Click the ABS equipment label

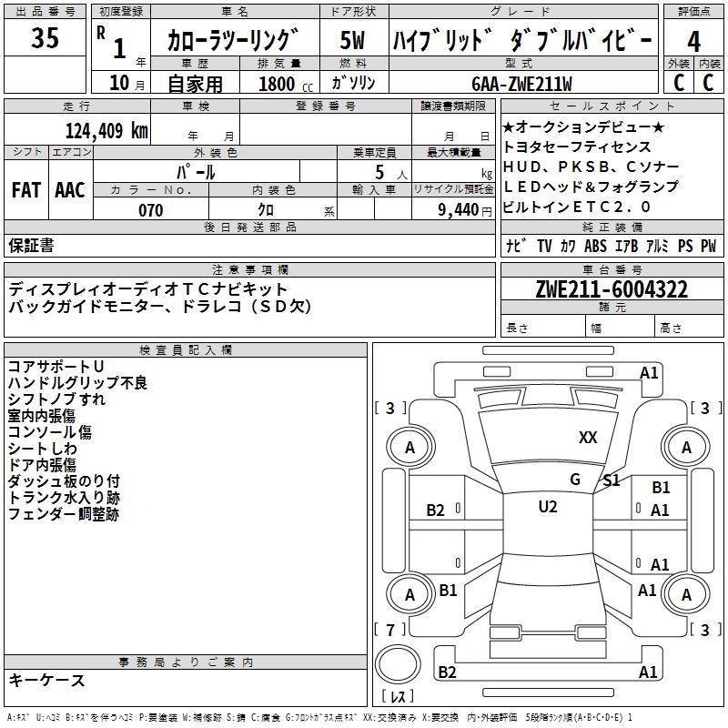coord(595,246)
